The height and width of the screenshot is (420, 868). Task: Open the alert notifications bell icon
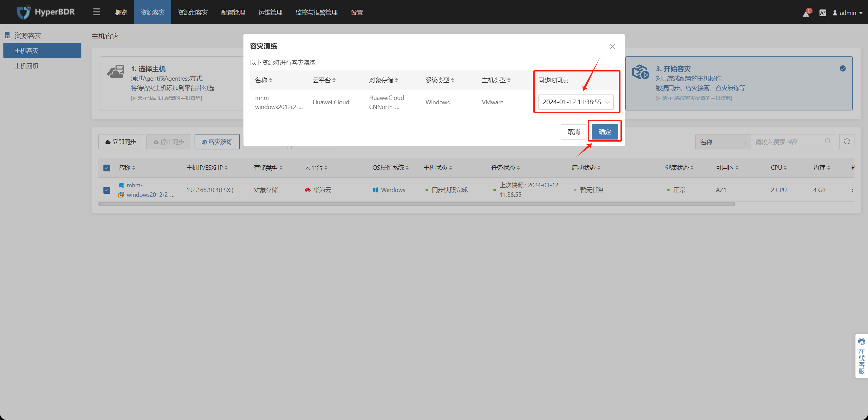(x=806, y=13)
